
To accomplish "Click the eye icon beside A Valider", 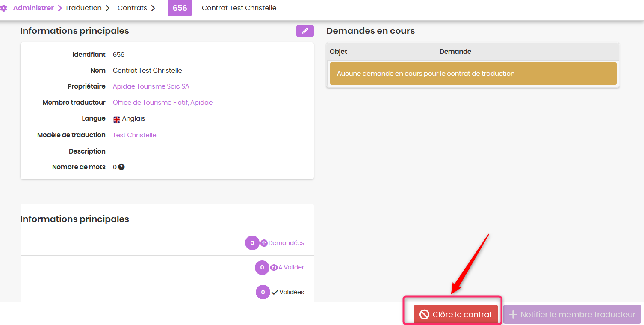I will click(x=274, y=268).
